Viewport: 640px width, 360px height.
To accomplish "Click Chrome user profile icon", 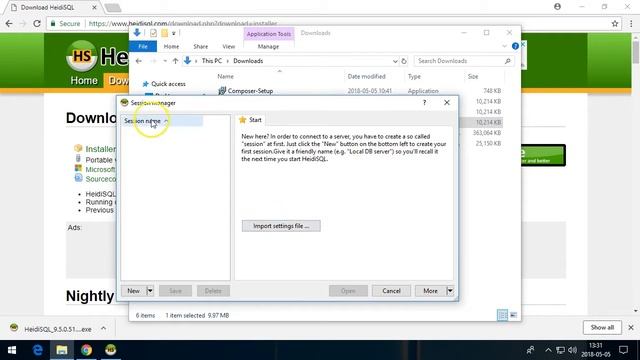I will tap(557, 7).
